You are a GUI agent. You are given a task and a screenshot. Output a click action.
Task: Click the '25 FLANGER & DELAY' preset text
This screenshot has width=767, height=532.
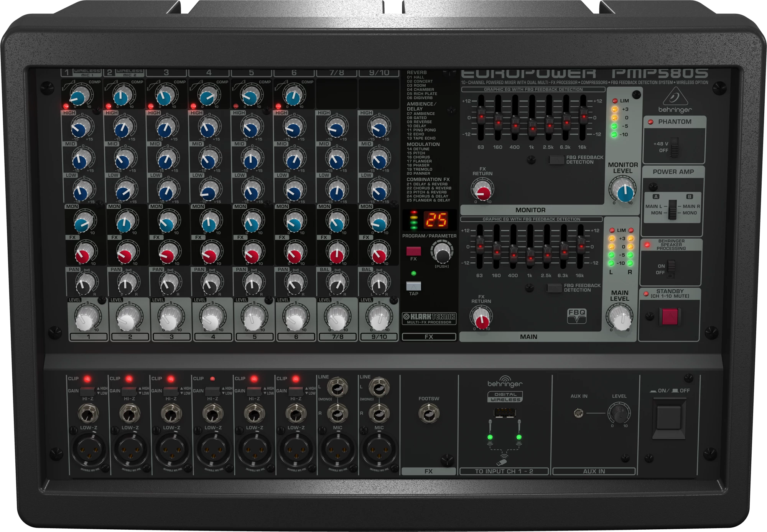pos(428,200)
